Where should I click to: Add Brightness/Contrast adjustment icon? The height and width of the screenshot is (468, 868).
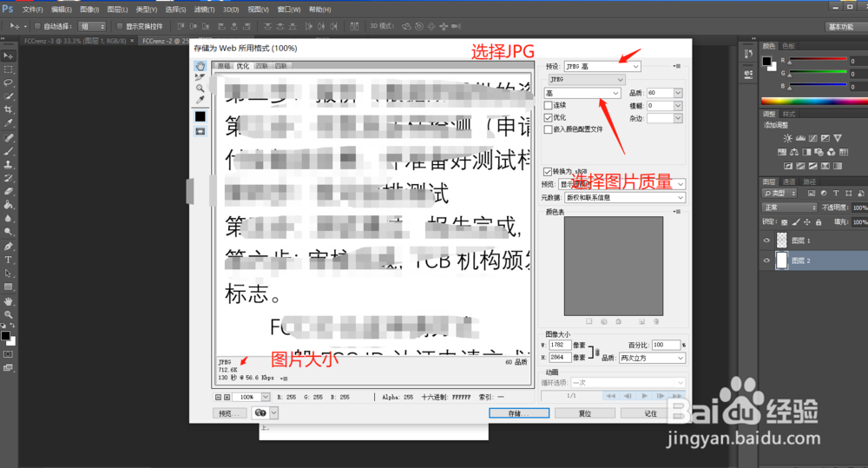(x=788, y=138)
